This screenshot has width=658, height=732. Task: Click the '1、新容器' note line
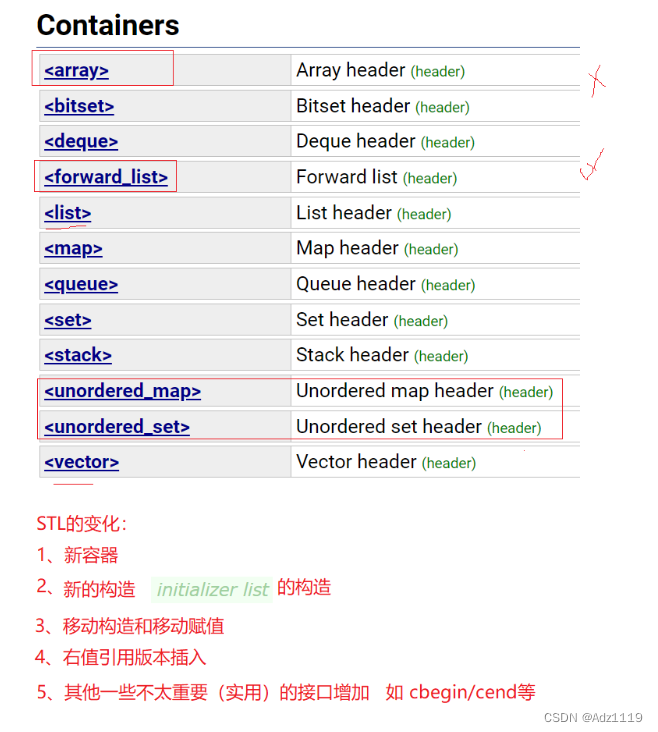tap(78, 555)
